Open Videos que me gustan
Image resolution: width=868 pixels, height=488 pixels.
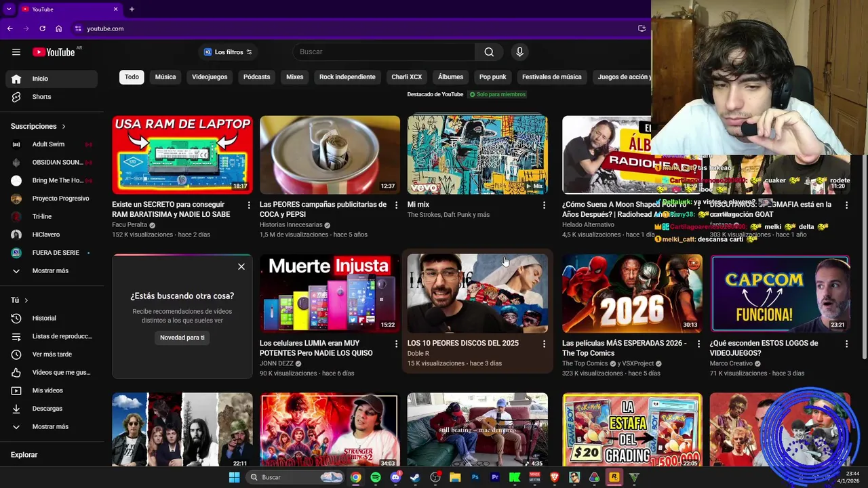[x=52, y=373]
